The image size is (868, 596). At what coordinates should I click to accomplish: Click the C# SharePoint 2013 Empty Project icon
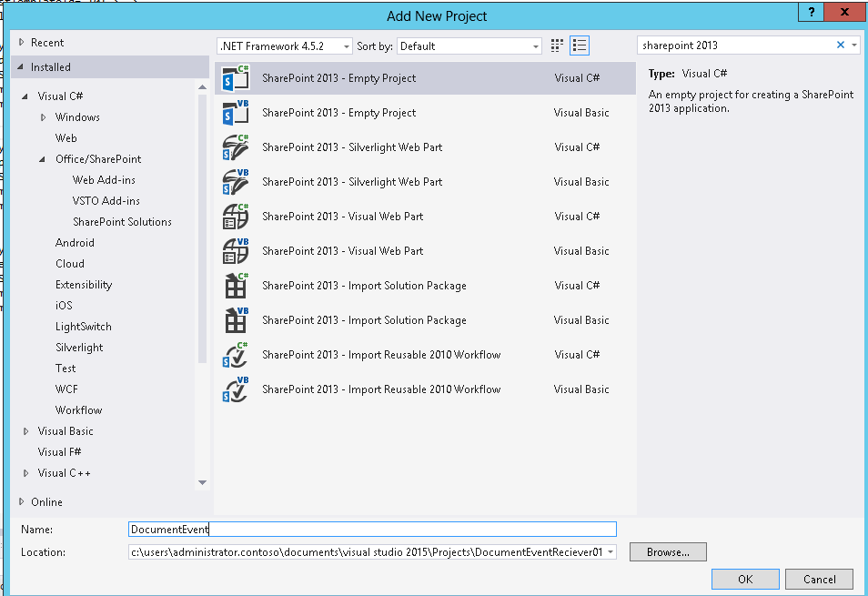(x=236, y=78)
